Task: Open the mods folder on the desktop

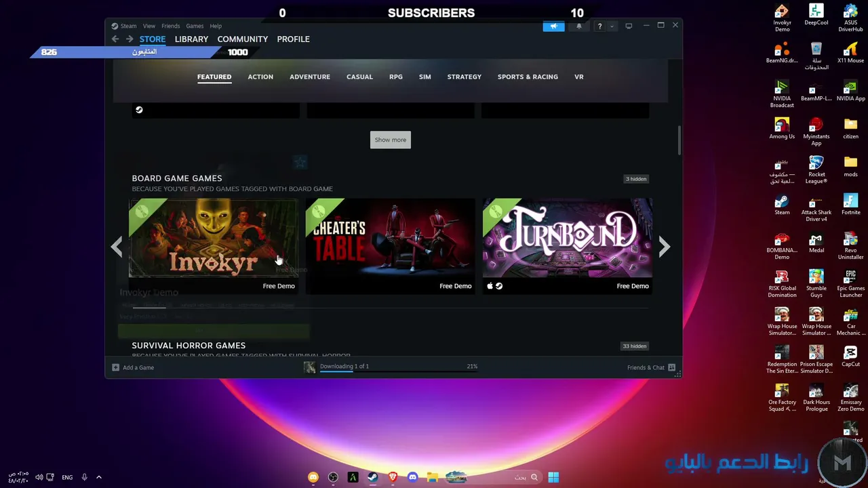Action: tap(850, 166)
